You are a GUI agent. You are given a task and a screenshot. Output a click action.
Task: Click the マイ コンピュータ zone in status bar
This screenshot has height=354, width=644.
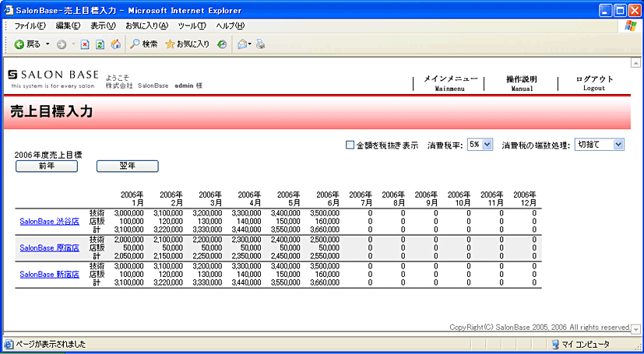[580, 345]
